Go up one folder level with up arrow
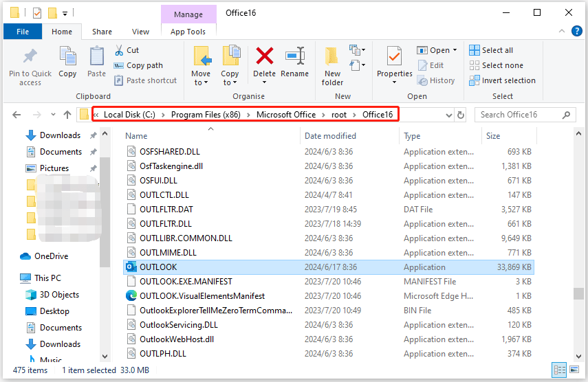Image resolution: width=588 pixels, height=382 pixels. [67, 115]
